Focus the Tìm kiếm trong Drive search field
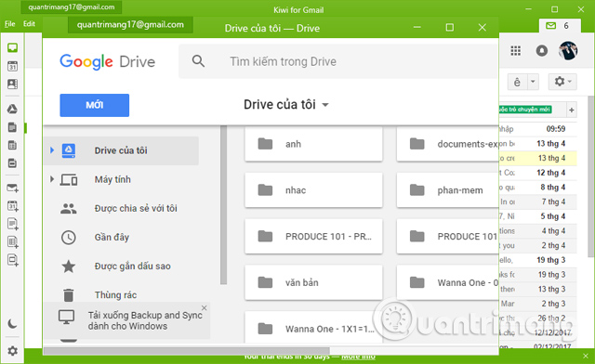Screen dimensions: 595x364 tap(337, 61)
